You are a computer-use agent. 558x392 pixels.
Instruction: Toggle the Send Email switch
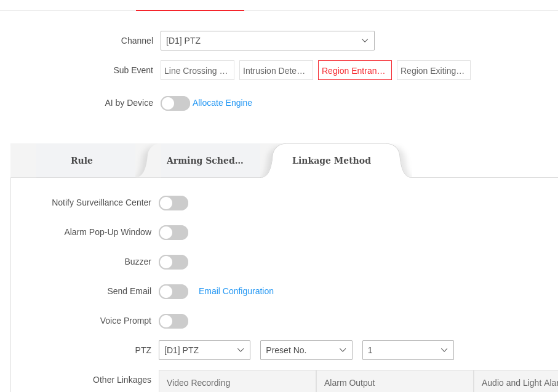click(173, 292)
